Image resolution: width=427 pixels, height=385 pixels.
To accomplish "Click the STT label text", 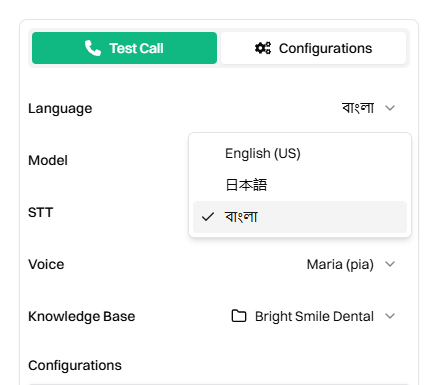I will 41,212.
